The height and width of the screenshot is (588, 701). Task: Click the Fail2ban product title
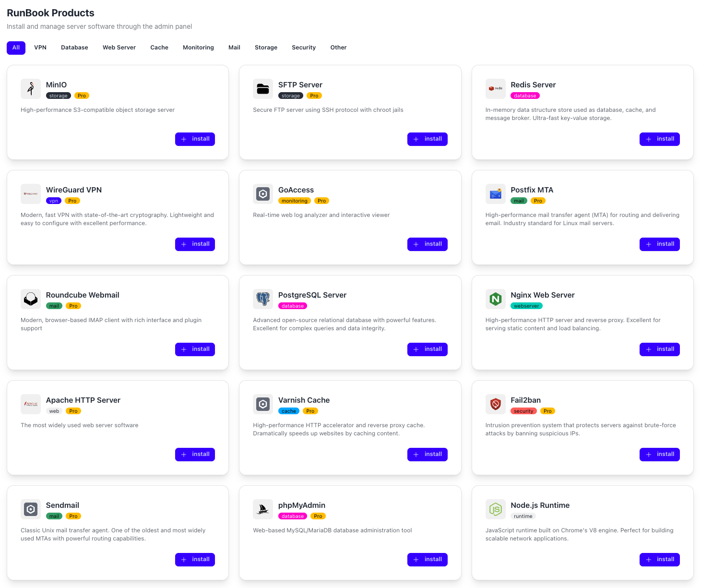tap(525, 400)
